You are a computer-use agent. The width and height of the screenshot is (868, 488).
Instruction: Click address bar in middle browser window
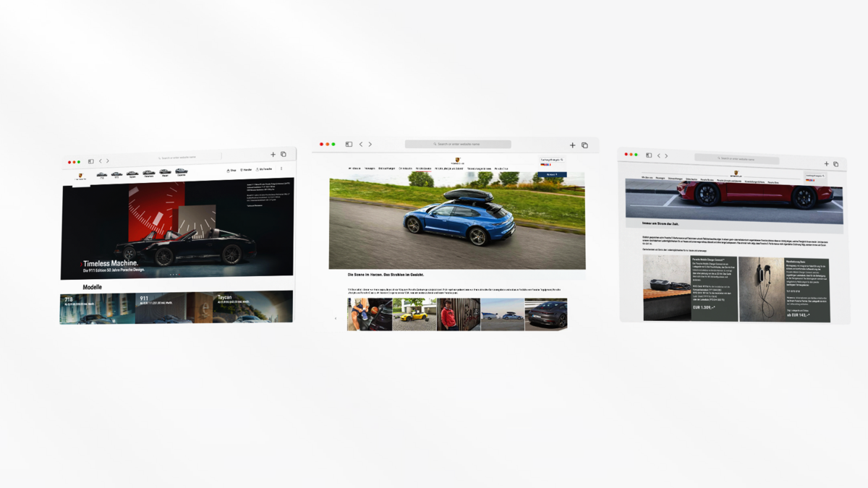(x=458, y=145)
